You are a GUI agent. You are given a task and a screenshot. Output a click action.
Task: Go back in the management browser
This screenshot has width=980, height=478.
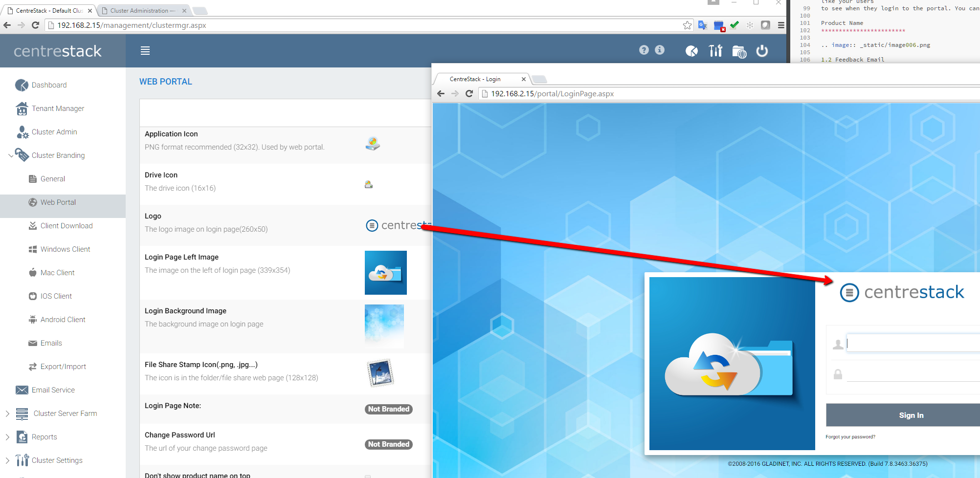click(x=7, y=25)
